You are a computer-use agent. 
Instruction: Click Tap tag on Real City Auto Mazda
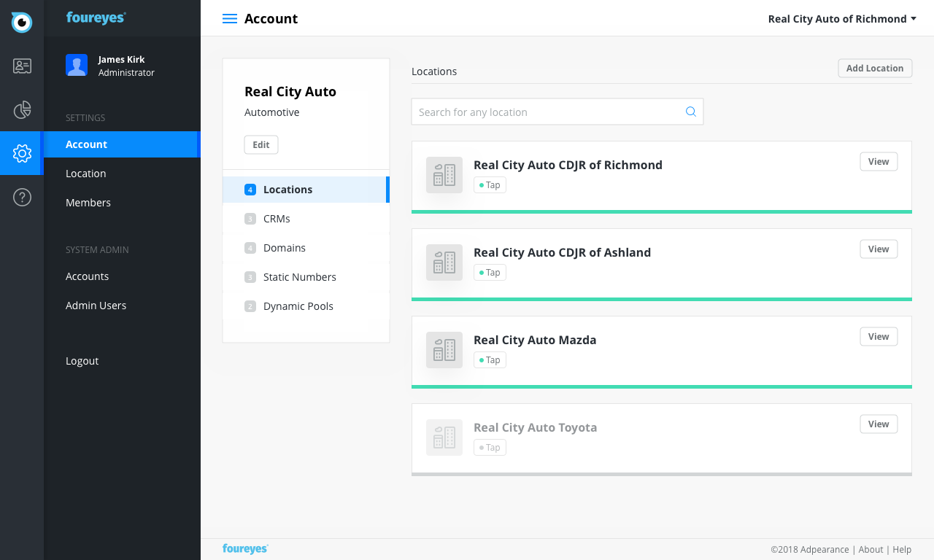tap(490, 359)
